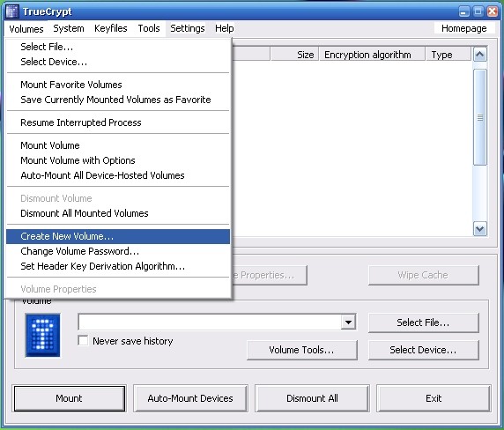Click the Exit button

pos(434,398)
